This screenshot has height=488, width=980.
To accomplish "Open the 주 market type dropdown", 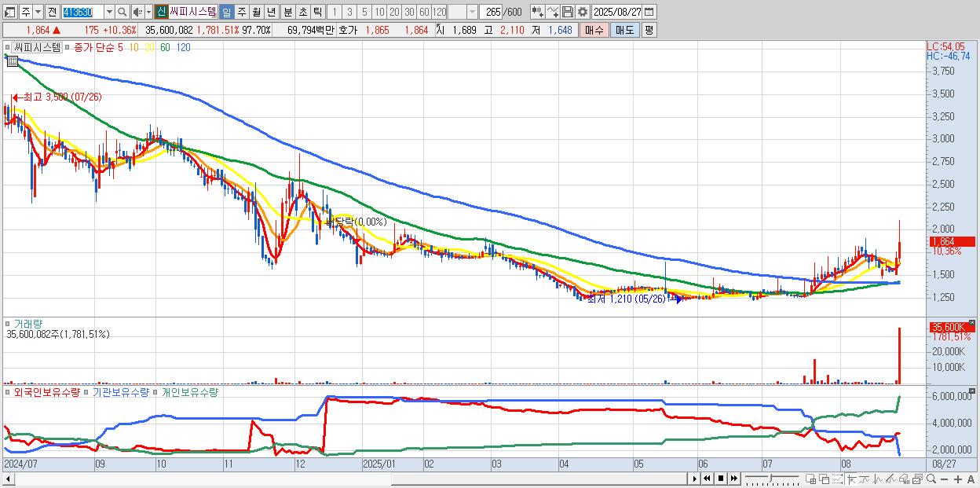I will click(37, 12).
